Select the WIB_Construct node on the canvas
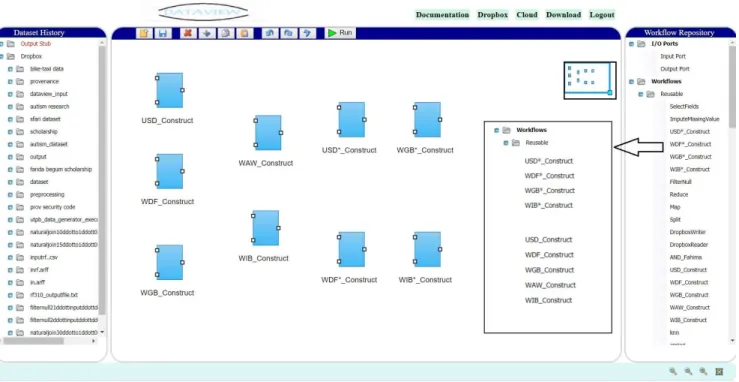The width and height of the screenshot is (739, 382). point(266,228)
